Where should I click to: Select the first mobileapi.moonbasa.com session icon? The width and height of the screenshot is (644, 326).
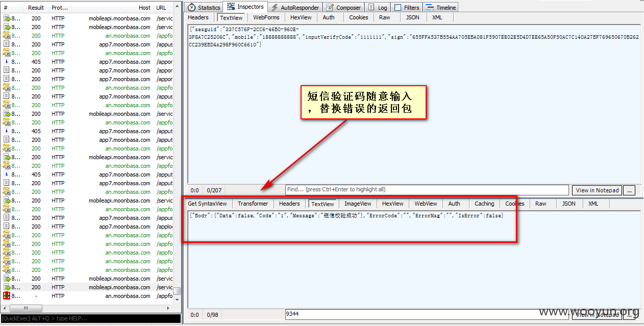pyautogui.click(x=7, y=18)
